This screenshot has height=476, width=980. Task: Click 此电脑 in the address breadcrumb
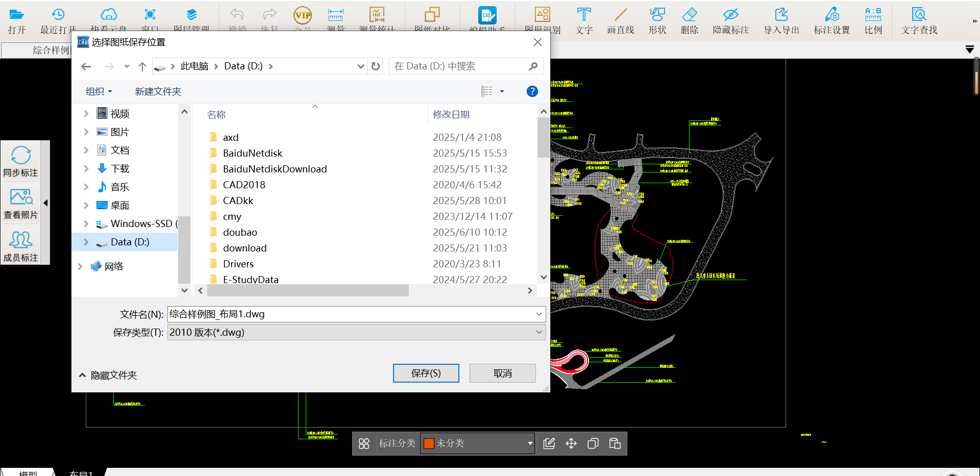coord(194,66)
